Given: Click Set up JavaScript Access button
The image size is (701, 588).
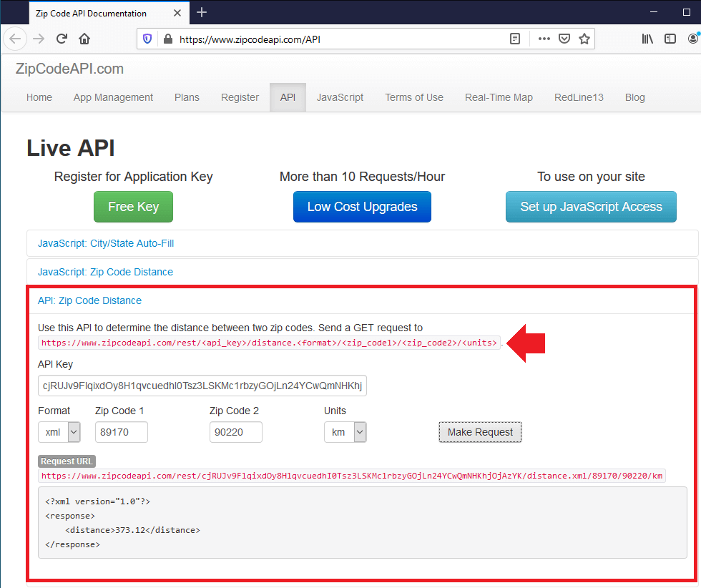Looking at the screenshot, I should coord(591,207).
